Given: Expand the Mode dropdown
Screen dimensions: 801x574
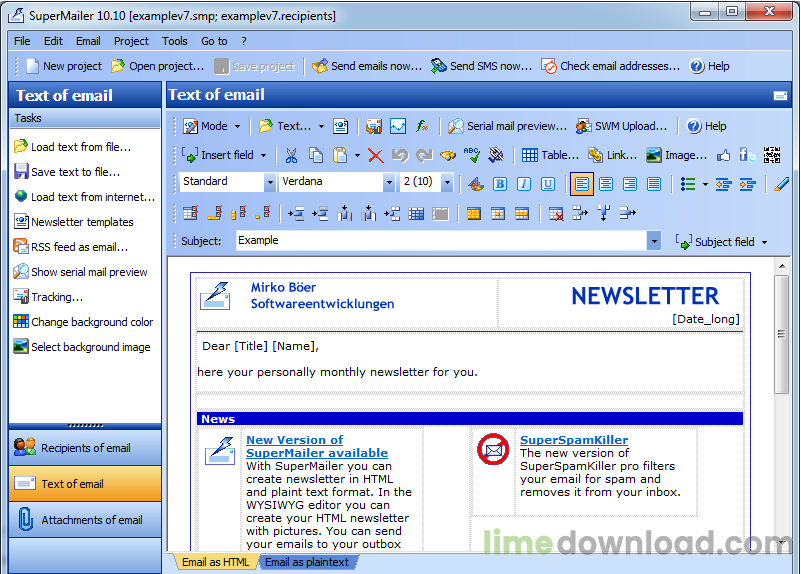Looking at the screenshot, I should coord(238,126).
